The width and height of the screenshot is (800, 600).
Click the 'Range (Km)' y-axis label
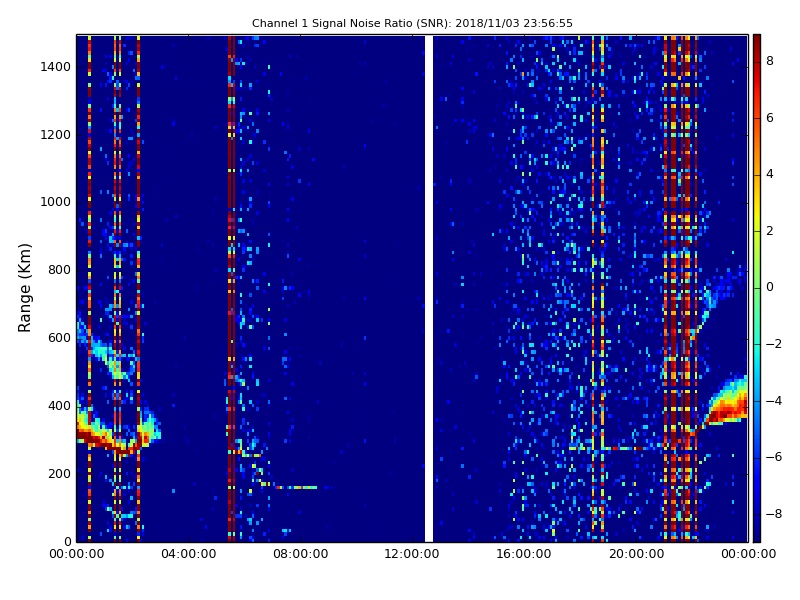24,288
